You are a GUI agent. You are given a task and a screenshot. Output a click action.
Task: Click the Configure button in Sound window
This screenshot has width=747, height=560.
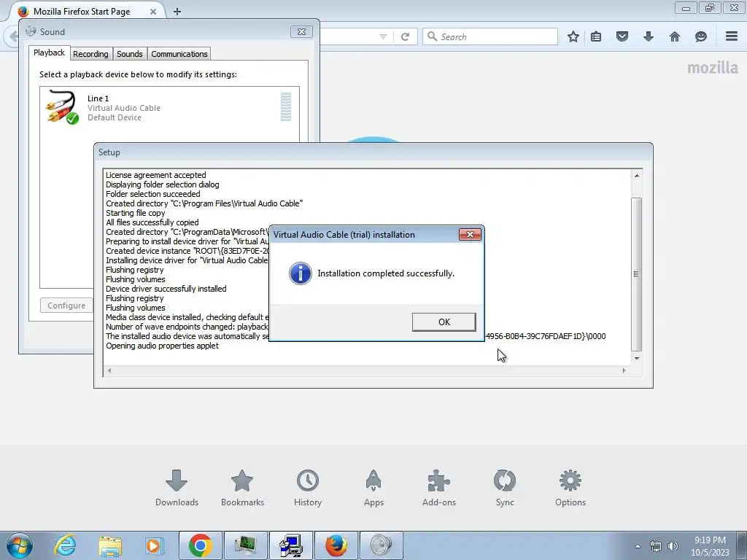(x=66, y=306)
